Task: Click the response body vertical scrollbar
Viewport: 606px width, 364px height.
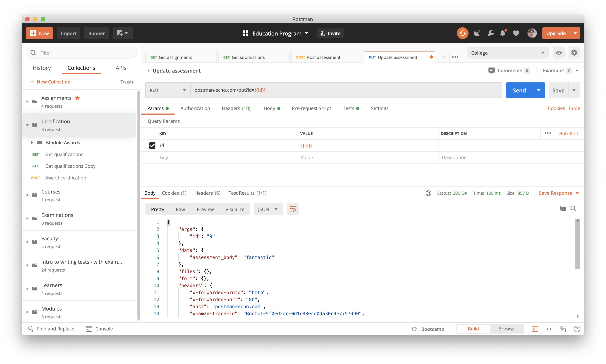Action: tap(577, 244)
